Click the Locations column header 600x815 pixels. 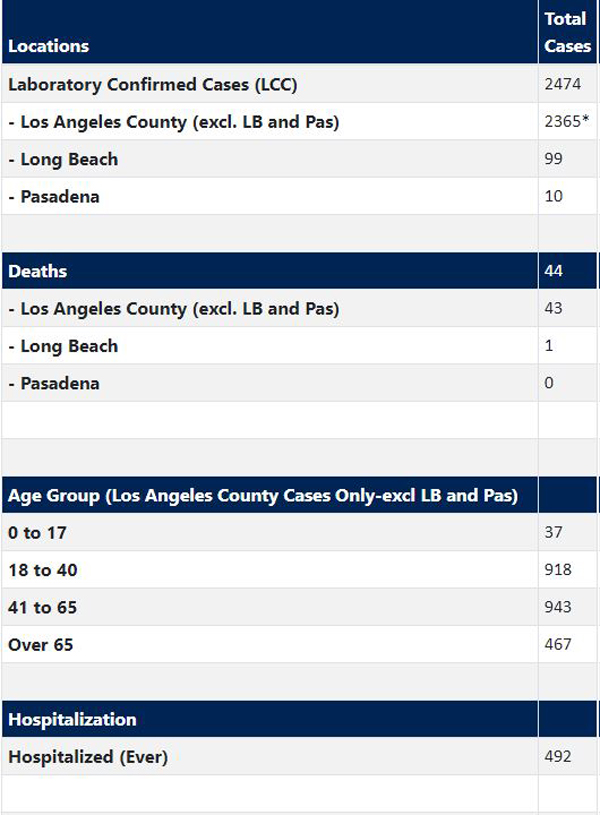tap(48, 46)
